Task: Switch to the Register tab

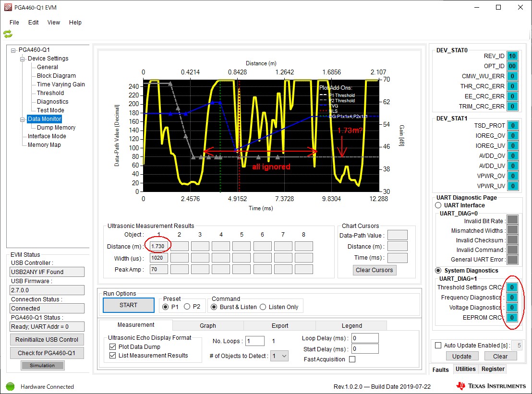Action: 493,369
